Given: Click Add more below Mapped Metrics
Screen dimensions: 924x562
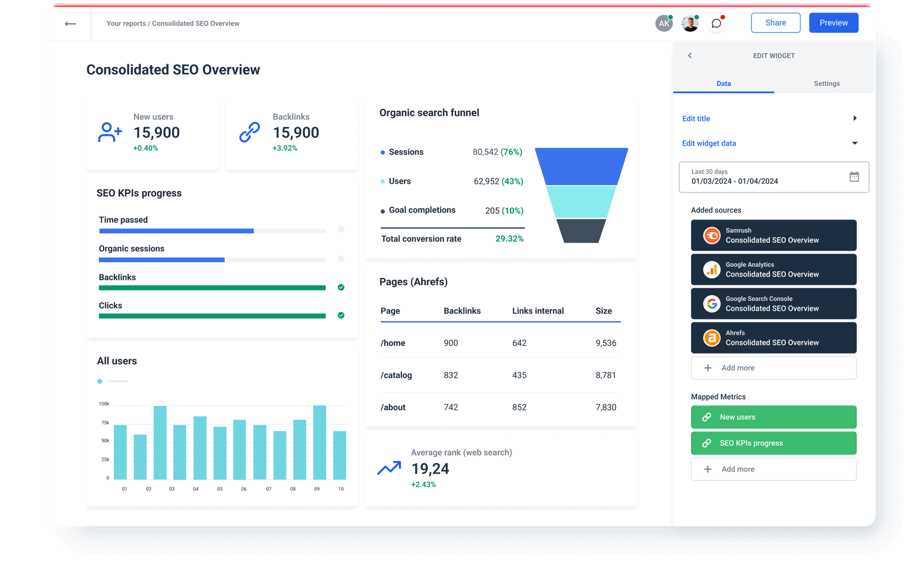Looking at the screenshot, I should [773, 469].
